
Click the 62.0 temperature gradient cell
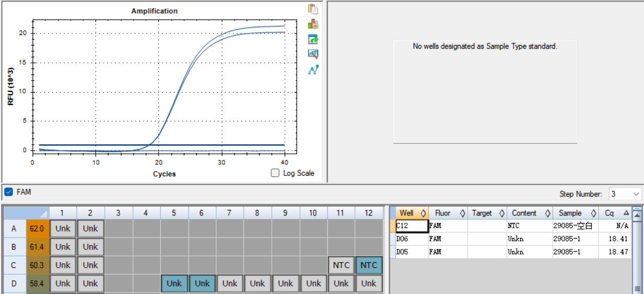click(x=37, y=229)
